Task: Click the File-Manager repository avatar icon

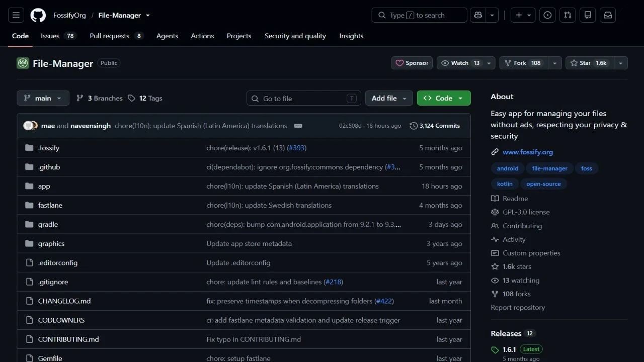Action: pyautogui.click(x=23, y=63)
